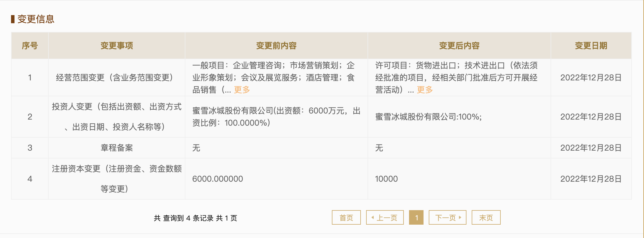
Task: Go to next page with 下一页
Action: (x=448, y=217)
